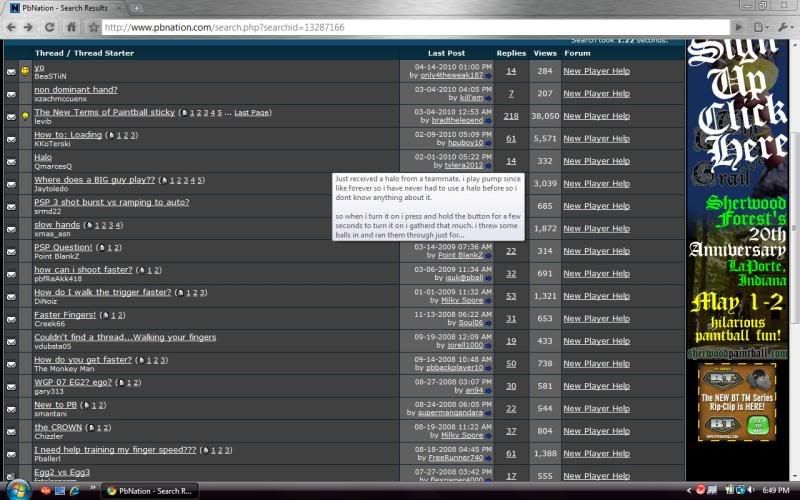Click the browser forward arrow
Screen dimensions: 800x500
point(28,28)
